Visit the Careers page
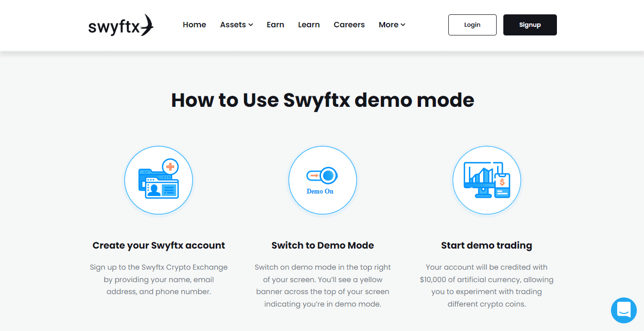The image size is (644, 331). (x=349, y=25)
